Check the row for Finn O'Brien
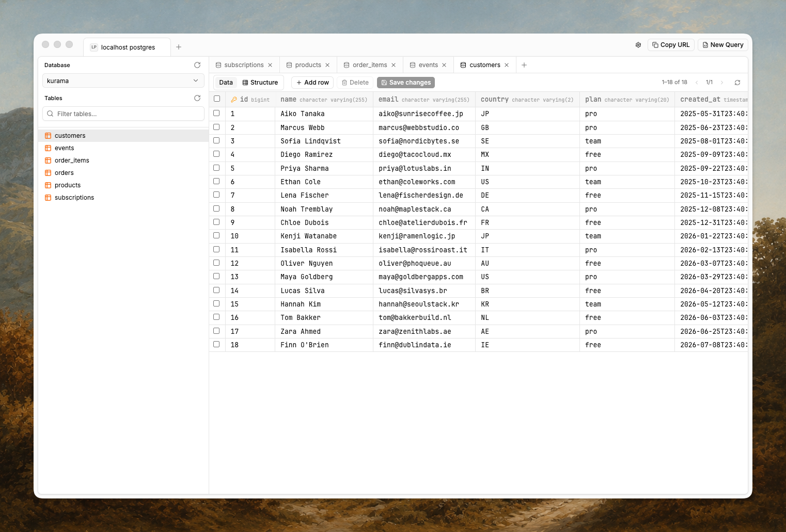The width and height of the screenshot is (786, 532). 217,344
